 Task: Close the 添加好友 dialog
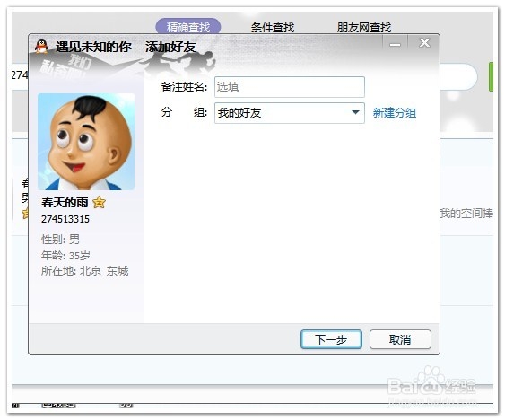(x=424, y=43)
